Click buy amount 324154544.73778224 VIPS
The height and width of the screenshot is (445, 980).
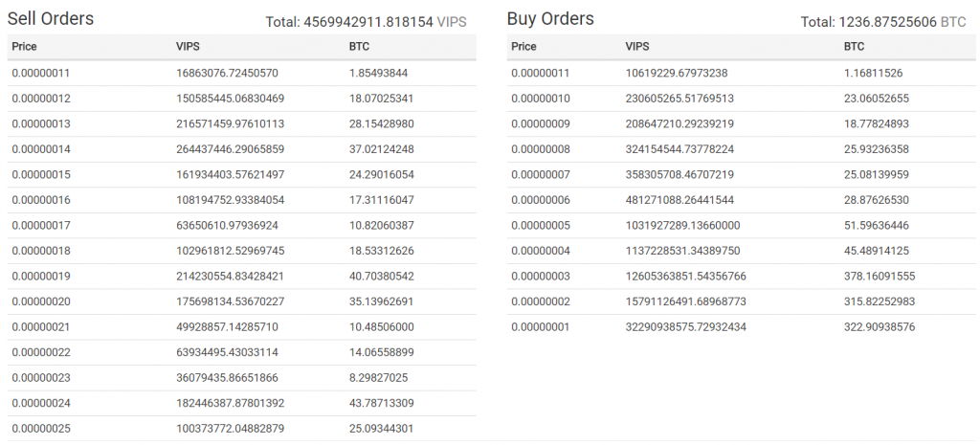pyautogui.click(x=679, y=149)
